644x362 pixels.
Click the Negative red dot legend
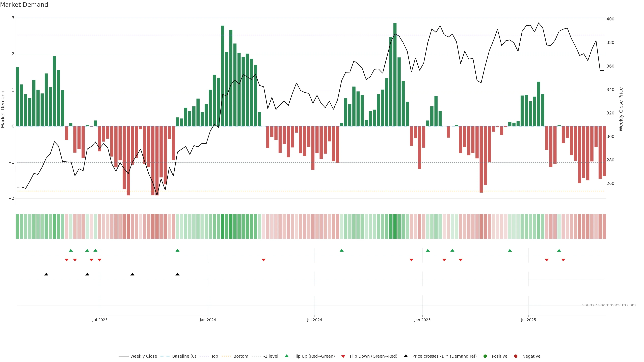516,356
